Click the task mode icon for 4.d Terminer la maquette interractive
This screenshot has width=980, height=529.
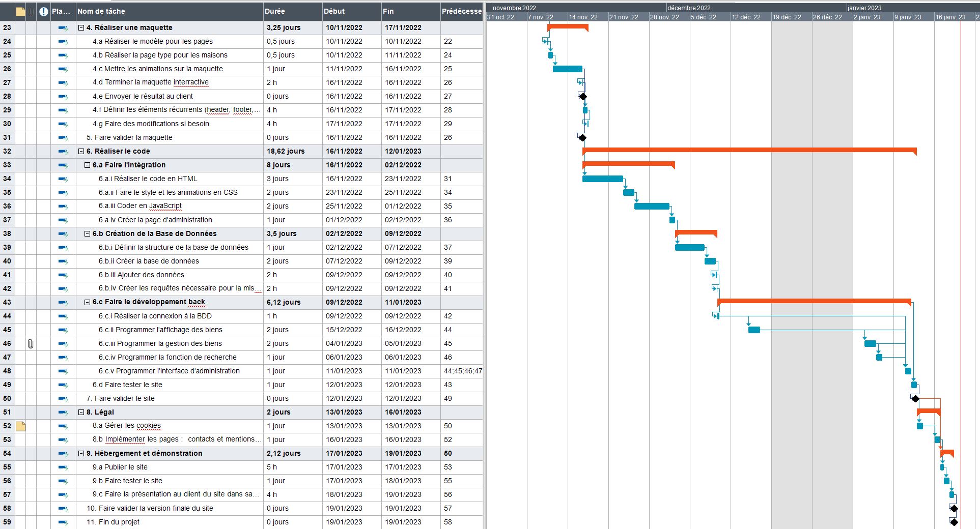click(x=62, y=82)
